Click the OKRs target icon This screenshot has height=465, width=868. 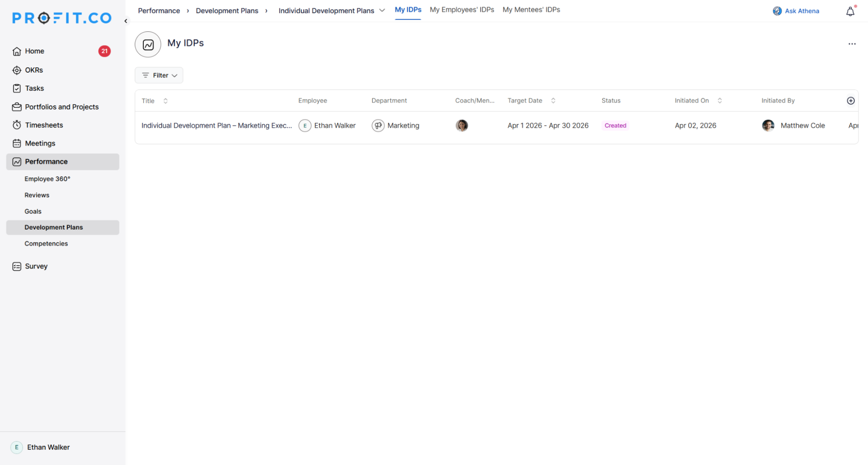17,70
